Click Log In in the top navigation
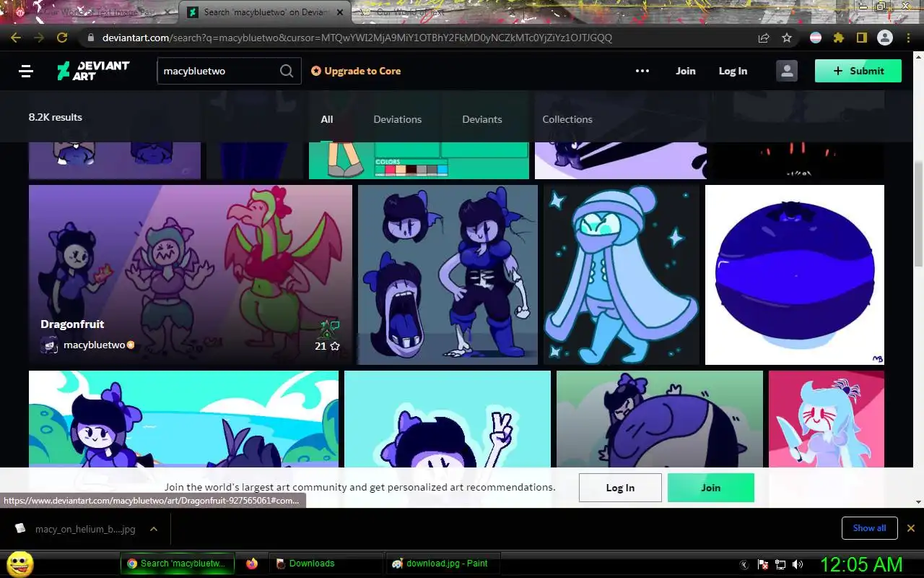Viewport: 924px width, 578px height. 733,71
